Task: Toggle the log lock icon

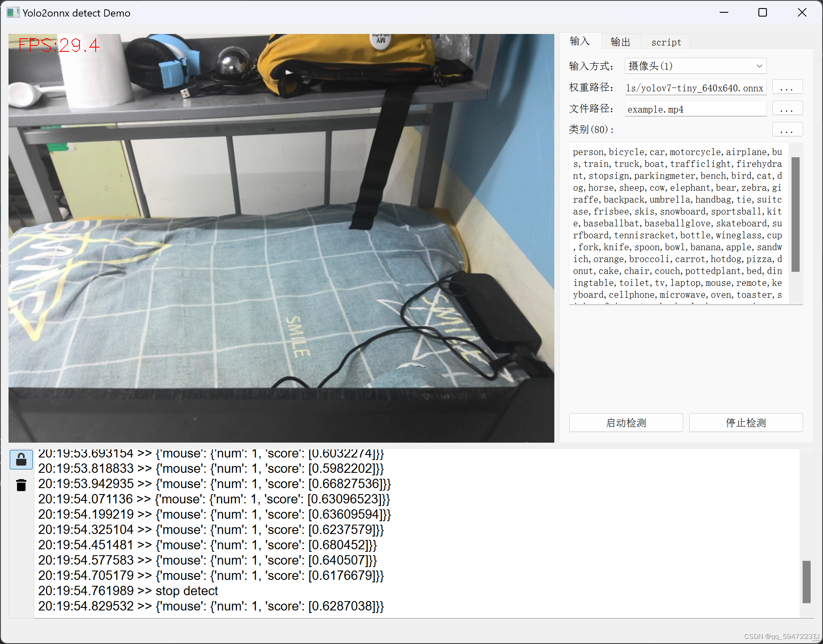Action: click(21, 460)
